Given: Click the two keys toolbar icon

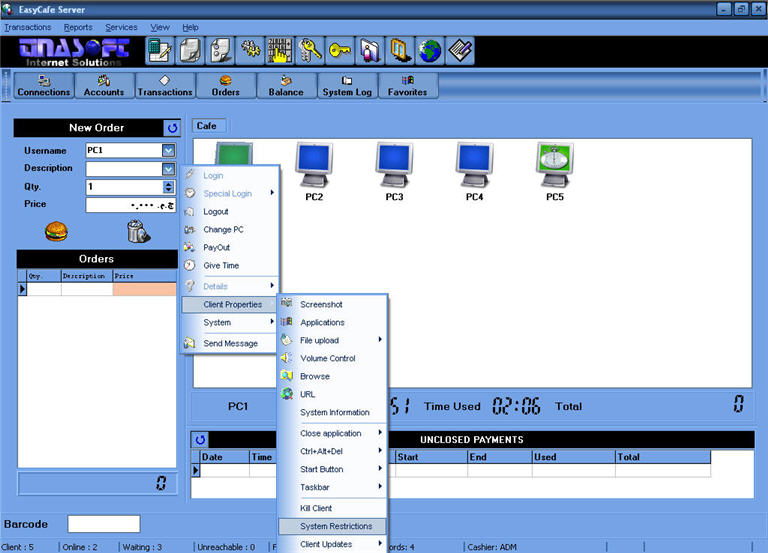Looking at the screenshot, I should 310,50.
